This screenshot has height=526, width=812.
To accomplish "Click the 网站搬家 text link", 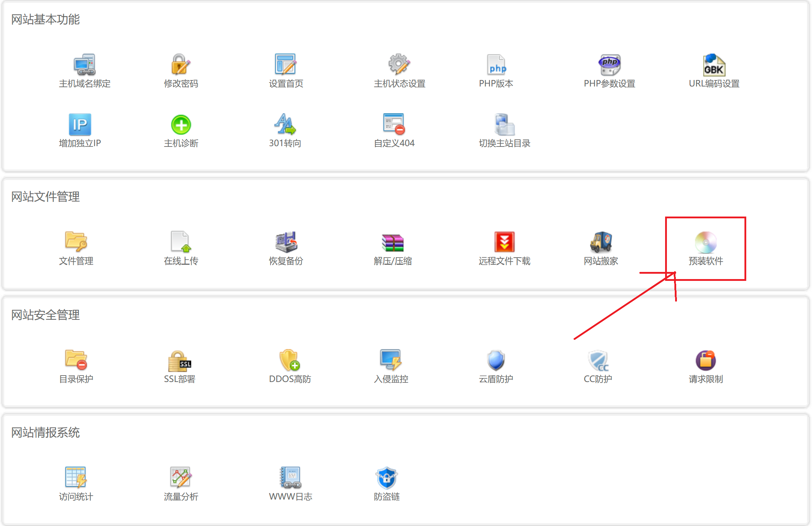I will coord(601,261).
